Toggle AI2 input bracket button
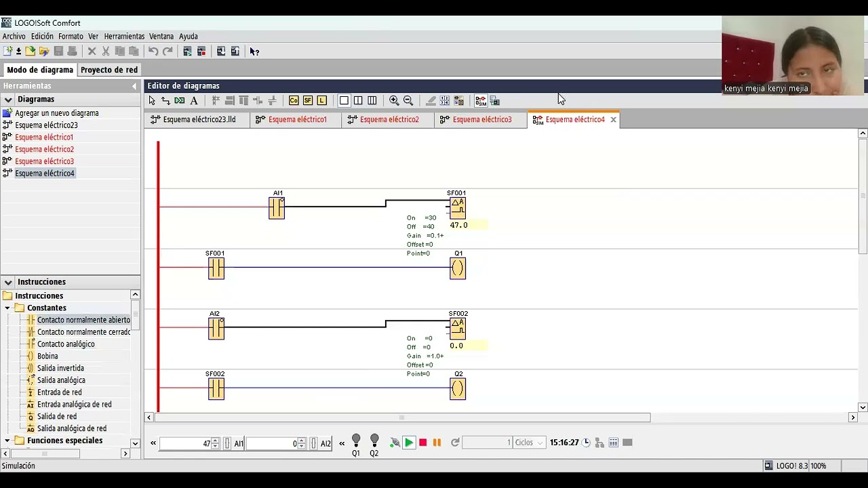Screen dimensions: 868x488 [313, 443]
